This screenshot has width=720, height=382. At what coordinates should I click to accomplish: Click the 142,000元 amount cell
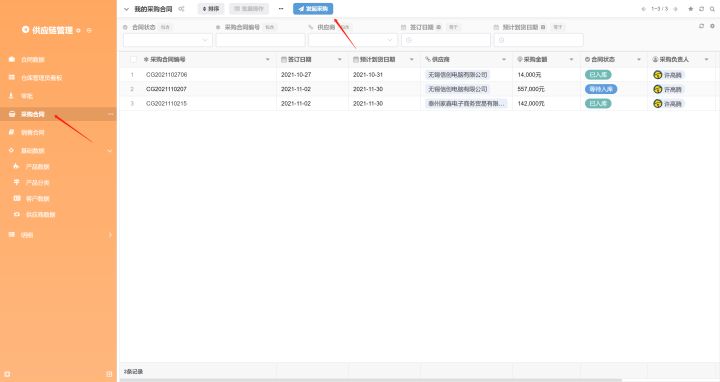point(546,103)
